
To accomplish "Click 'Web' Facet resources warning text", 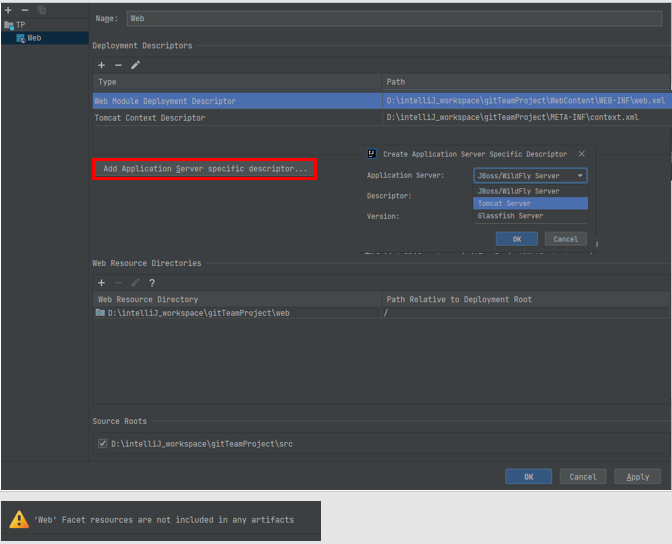I will coord(164,520).
